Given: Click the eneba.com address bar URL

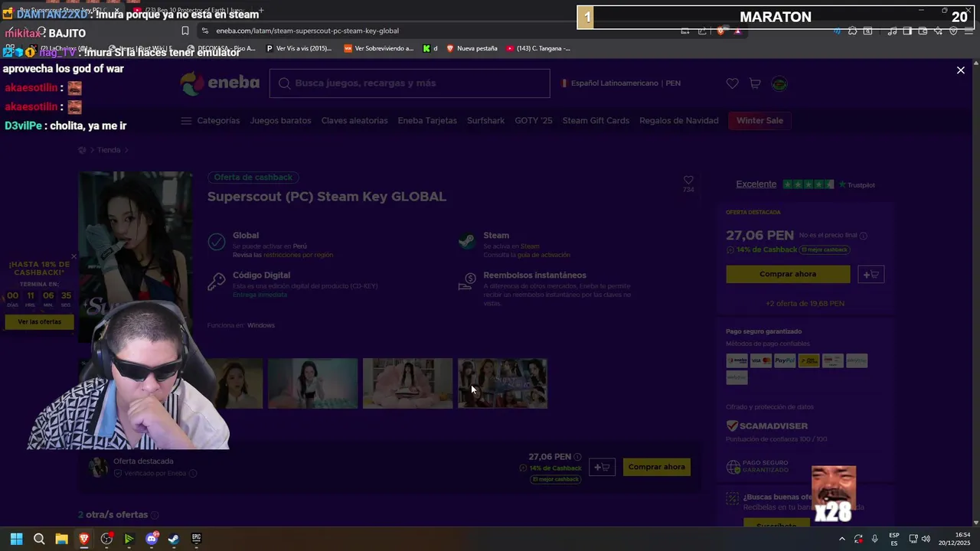Looking at the screenshot, I should (x=307, y=31).
